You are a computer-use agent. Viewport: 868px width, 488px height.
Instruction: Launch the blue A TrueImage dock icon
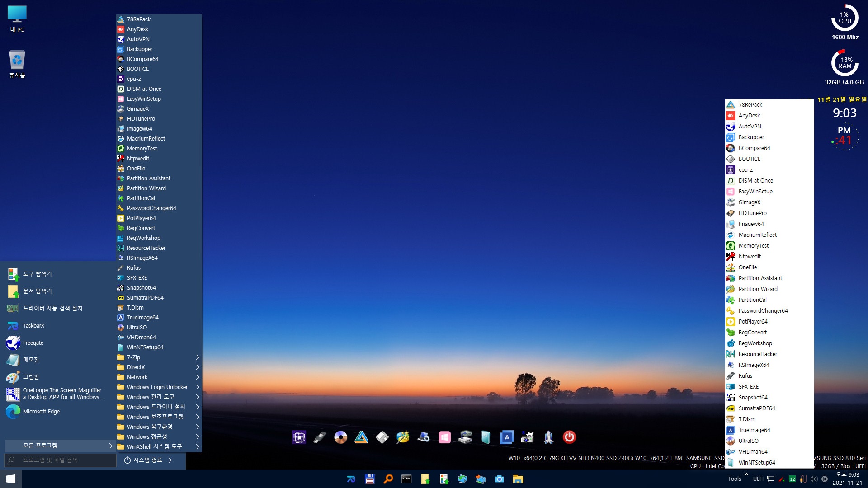click(507, 437)
